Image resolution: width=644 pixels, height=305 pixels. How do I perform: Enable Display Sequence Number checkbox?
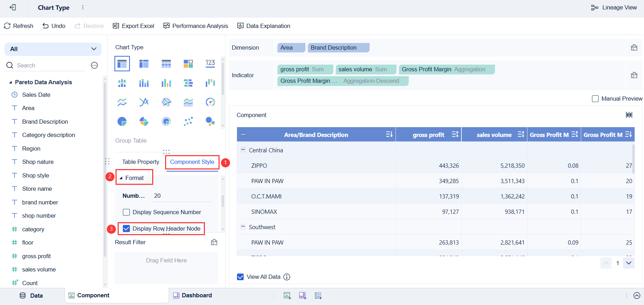click(126, 212)
